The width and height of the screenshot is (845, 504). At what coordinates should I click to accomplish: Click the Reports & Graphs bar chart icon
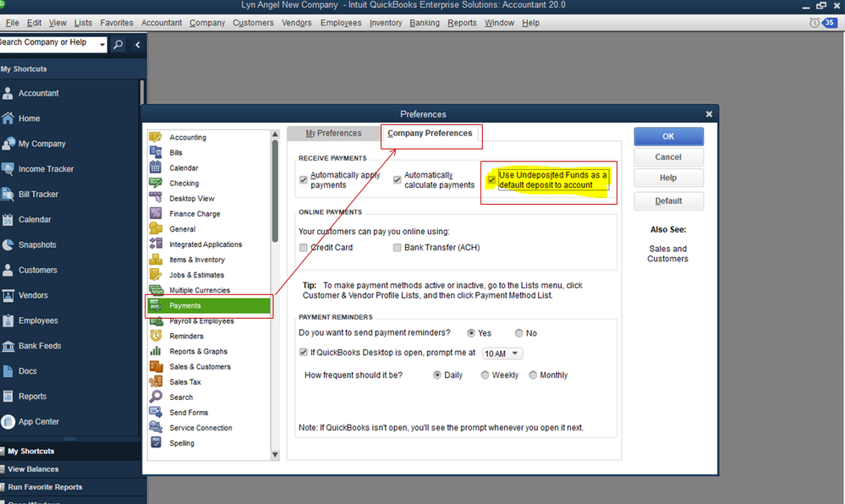click(156, 351)
